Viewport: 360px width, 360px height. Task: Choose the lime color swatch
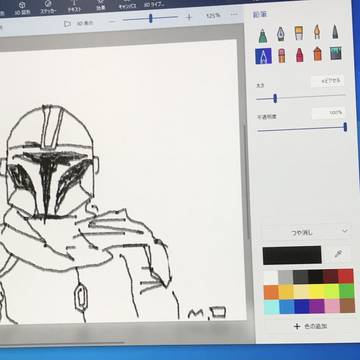pos(331,291)
